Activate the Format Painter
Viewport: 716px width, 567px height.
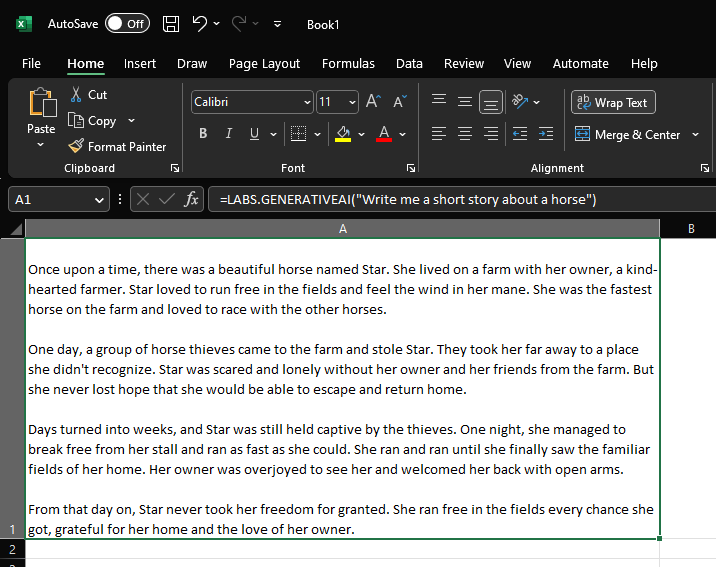(x=117, y=147)
